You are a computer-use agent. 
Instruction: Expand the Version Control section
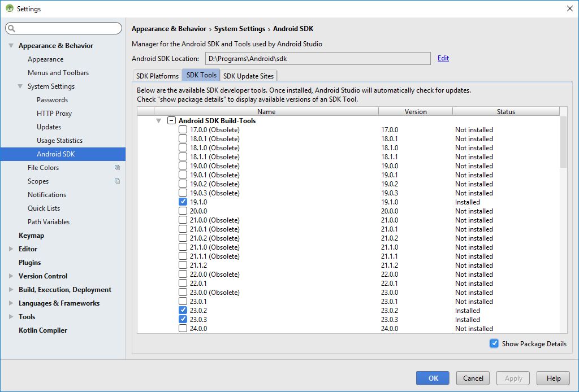(x=11, y=276)
